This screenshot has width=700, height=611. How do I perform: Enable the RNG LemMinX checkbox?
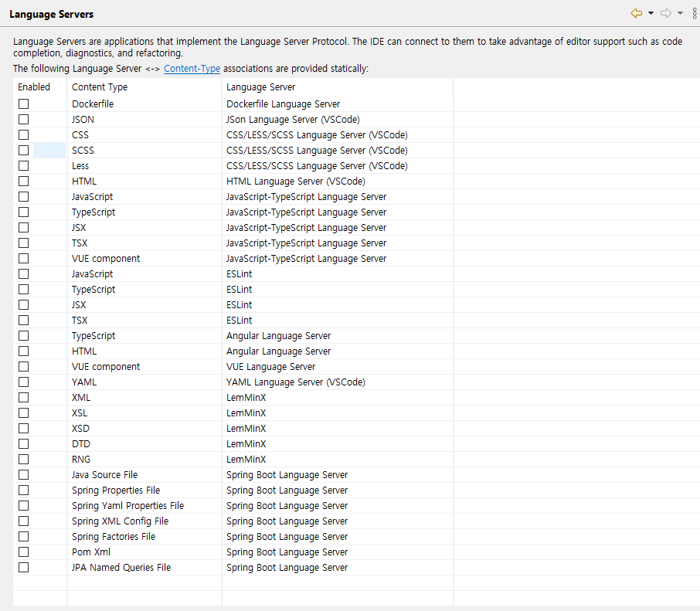coord(24,460)
